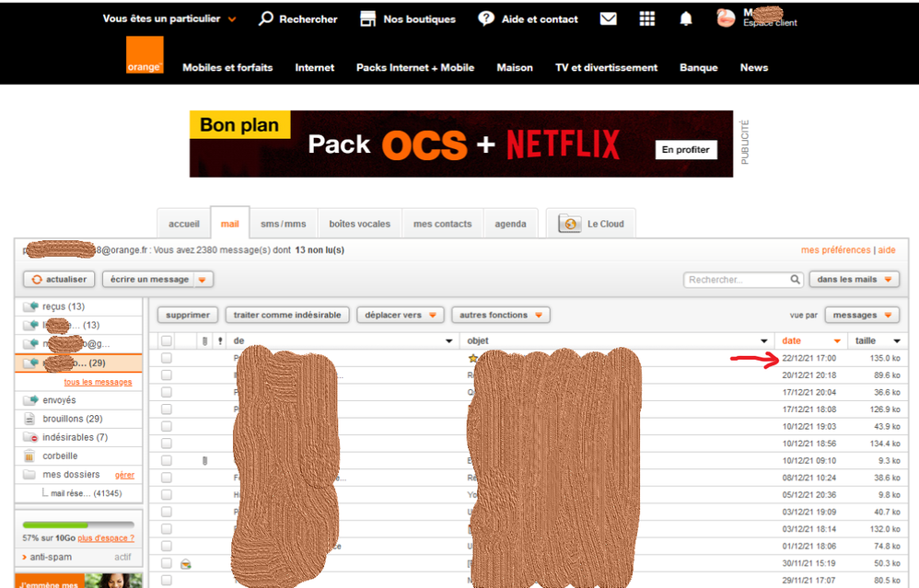Click the notification bell icon

pyautogui.click(x=685, y=18)
